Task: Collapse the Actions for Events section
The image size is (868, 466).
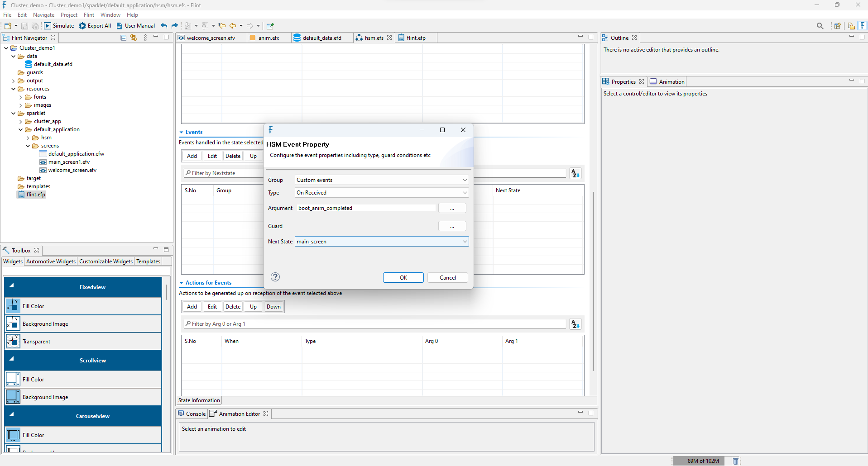Action: (182, 283)
